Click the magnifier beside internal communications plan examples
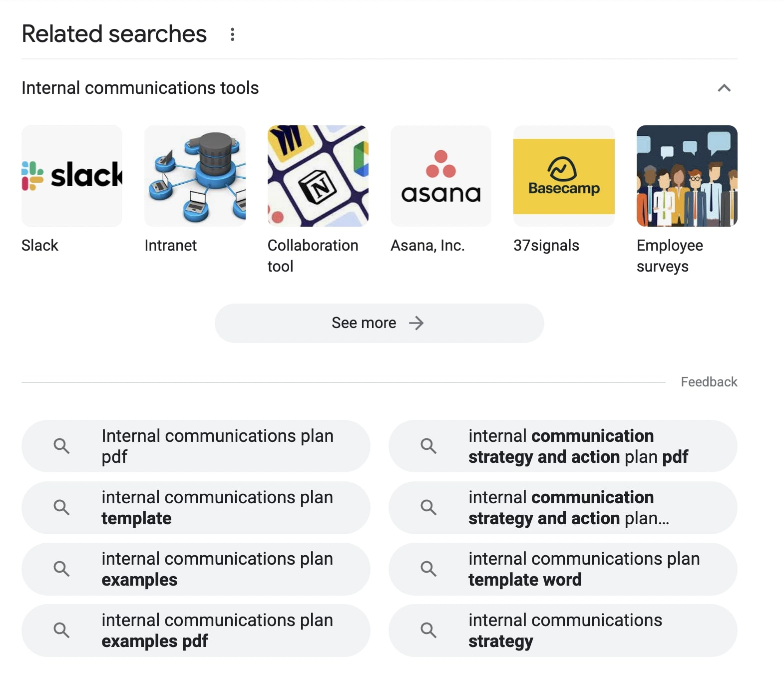 [x=62, y=569]
